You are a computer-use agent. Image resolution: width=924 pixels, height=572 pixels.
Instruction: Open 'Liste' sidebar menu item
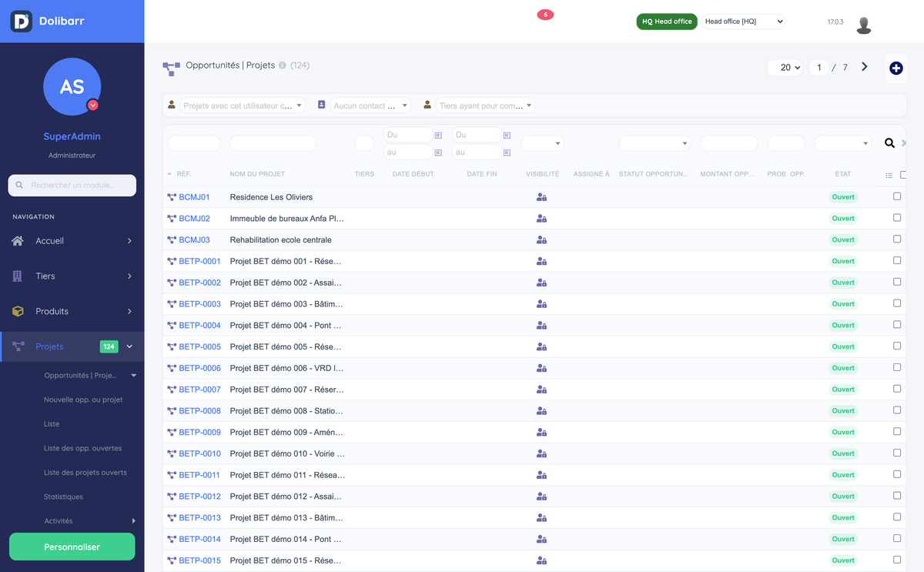point(52,424)
